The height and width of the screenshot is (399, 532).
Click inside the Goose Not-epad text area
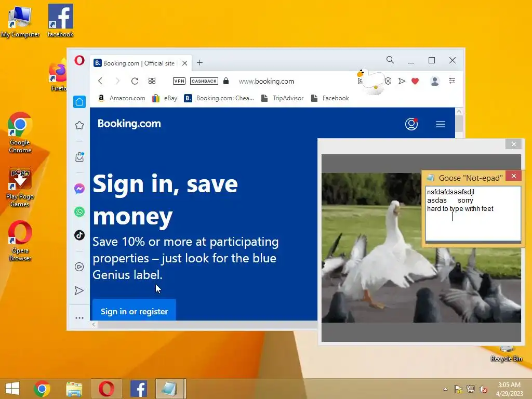click(473, 214)
